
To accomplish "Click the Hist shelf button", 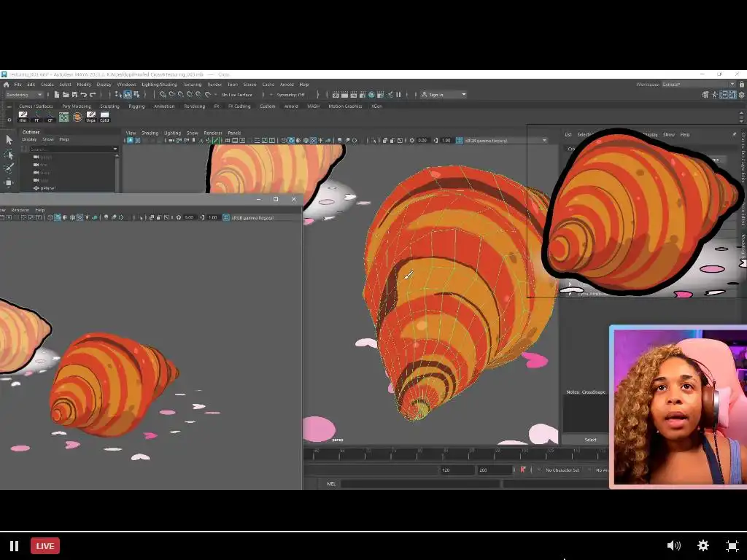I will (23, 117).
